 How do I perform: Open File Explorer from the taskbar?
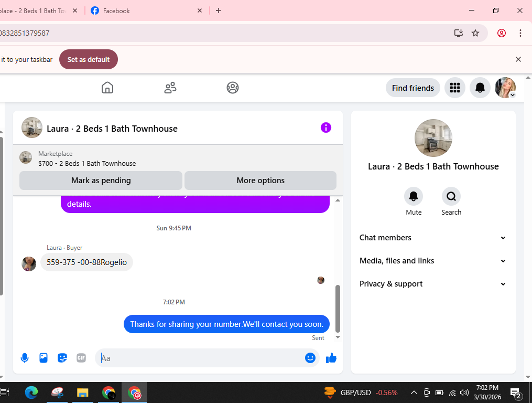coord(82,393)
